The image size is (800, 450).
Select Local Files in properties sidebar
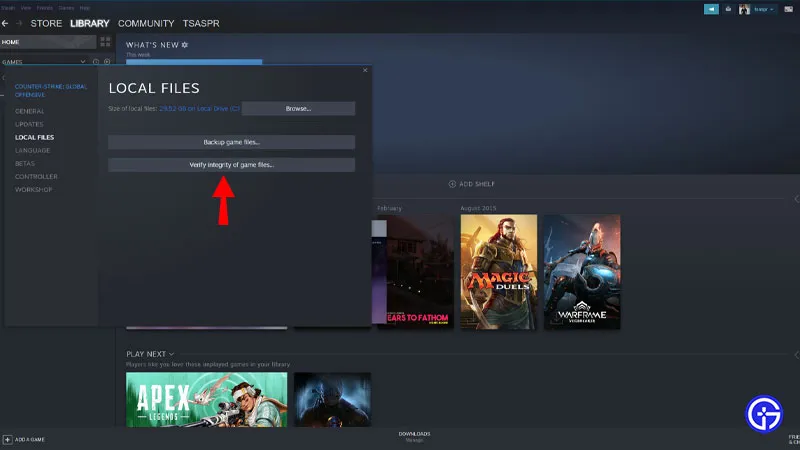click(34, 137)
